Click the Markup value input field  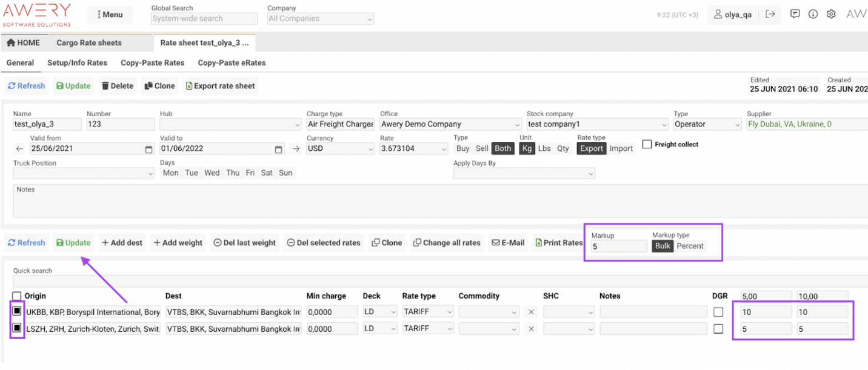(619, 246)
